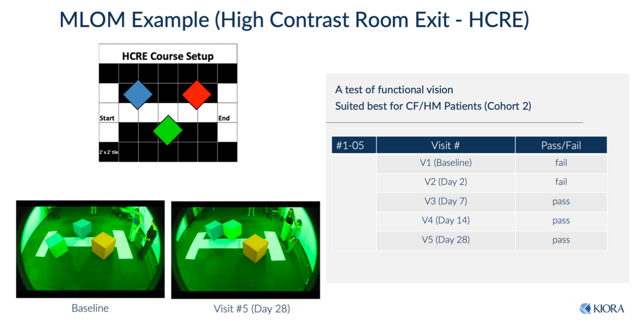Open the Visit #5 Day 28 photo
Screen dimensions: 644x327
tap(245, 250)
